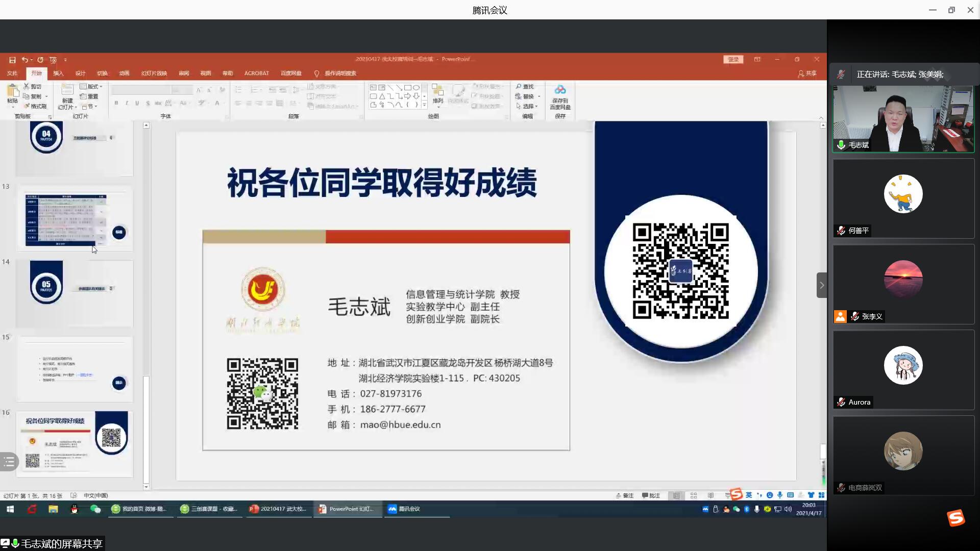The height and width of the screenshot is (551, 980).
Task: Expand the Tencent Meeting participant panel arrow
Action: (821, 285)
